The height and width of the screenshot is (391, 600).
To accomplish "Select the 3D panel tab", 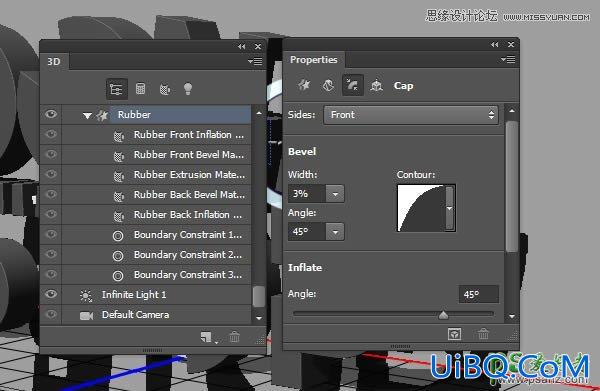I will (x=54, y=62).
